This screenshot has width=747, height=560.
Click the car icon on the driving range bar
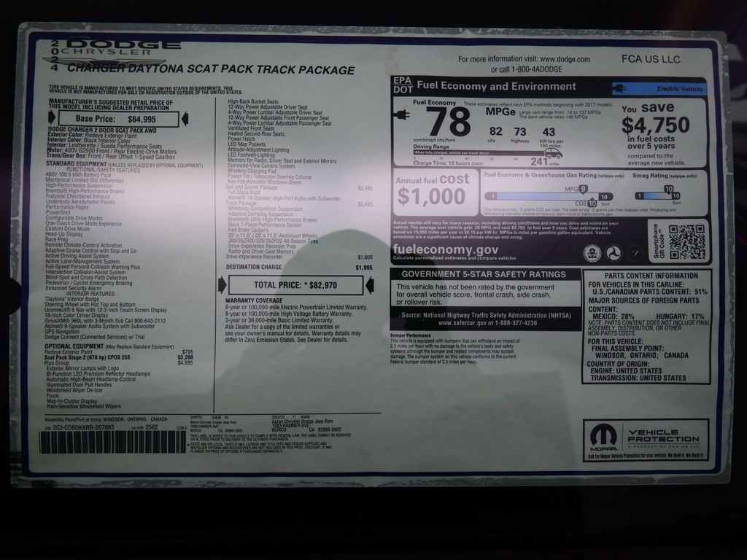tap(553, 154)
